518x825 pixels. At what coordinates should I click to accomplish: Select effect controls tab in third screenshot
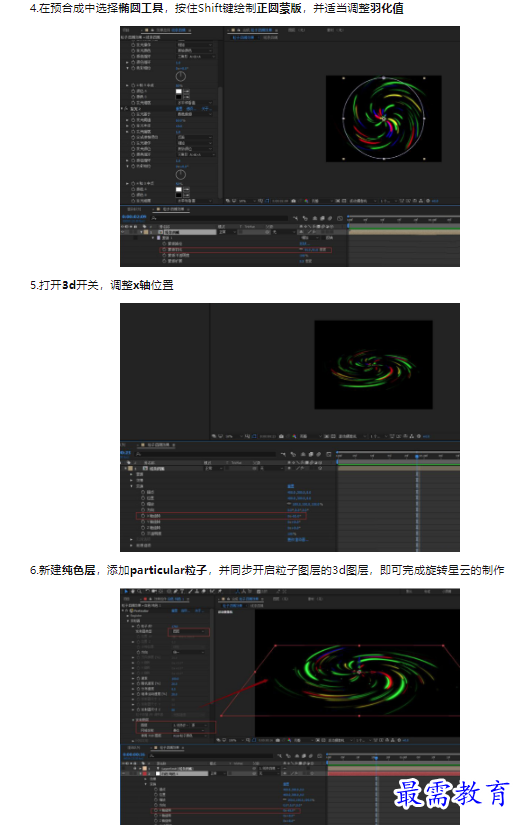167,599
